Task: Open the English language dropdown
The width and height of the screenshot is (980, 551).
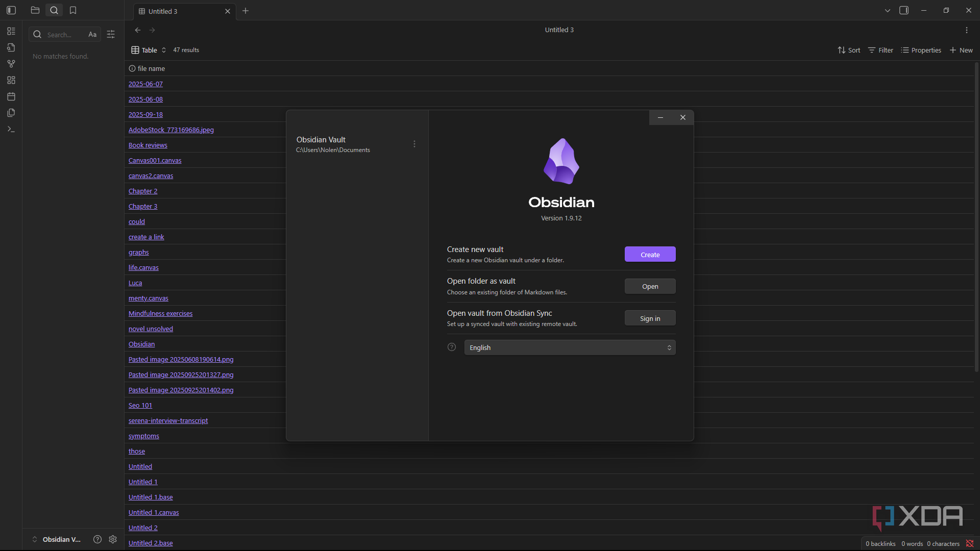Action: click(570, 347)
